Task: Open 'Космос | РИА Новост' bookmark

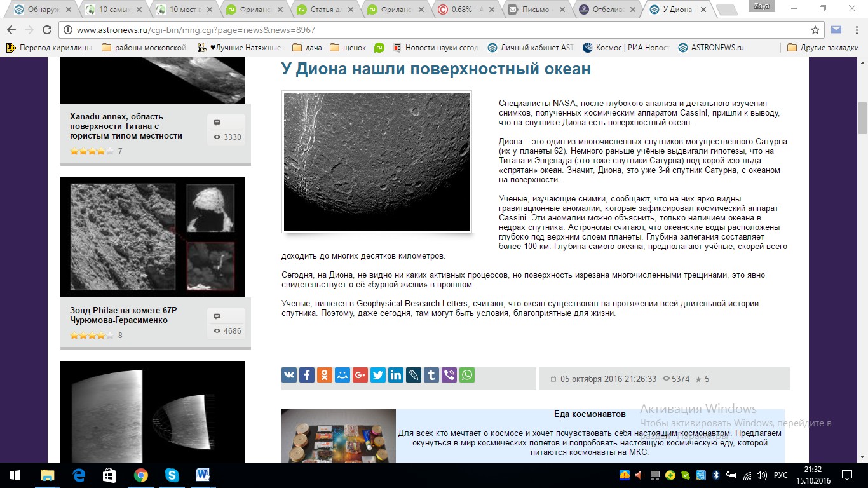Action: point(626,48)
